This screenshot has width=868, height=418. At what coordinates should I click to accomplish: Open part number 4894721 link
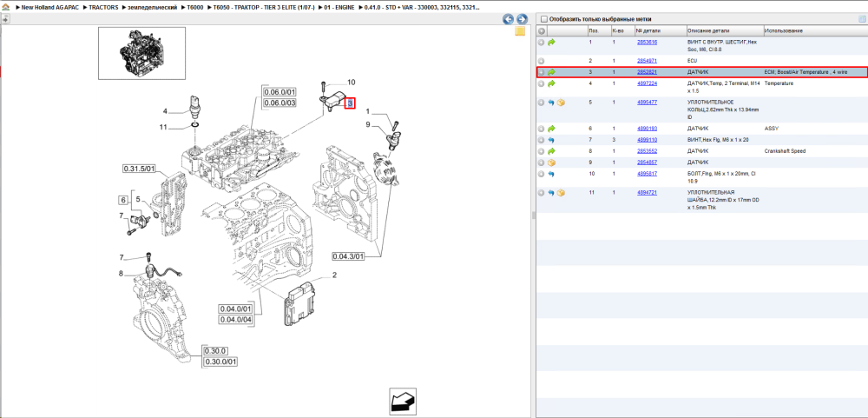(648, 192)
